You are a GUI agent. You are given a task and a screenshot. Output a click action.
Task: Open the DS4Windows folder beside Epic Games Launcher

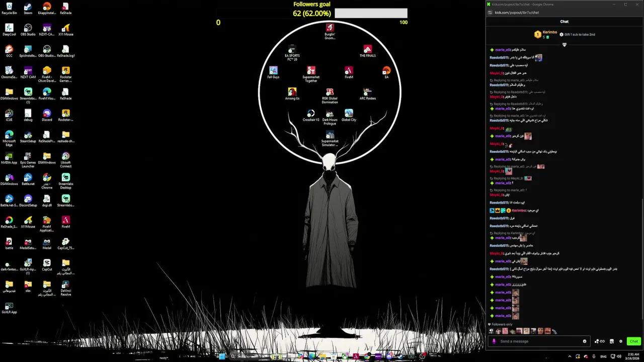(x=47, y=158)
